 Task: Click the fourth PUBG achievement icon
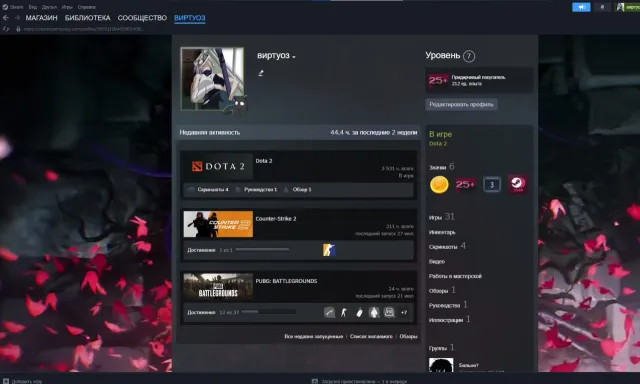click(x=374, y=313)
